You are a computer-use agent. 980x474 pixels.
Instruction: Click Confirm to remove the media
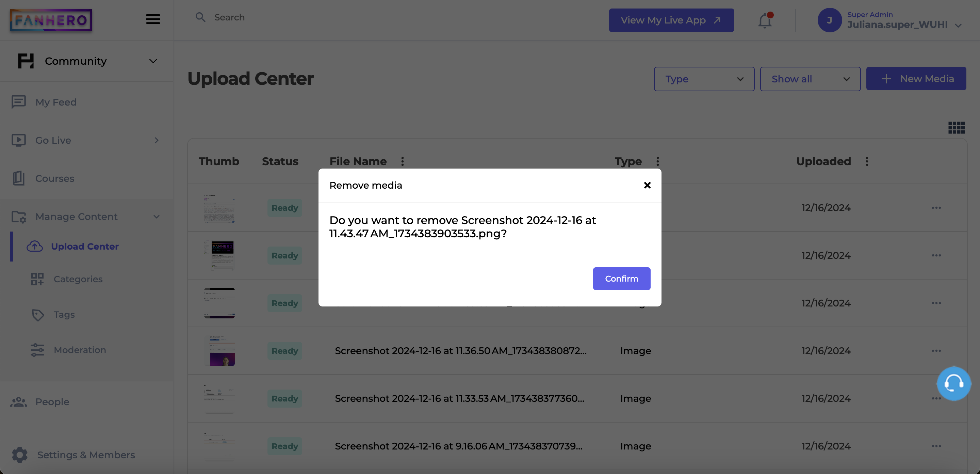pos(621,278)
